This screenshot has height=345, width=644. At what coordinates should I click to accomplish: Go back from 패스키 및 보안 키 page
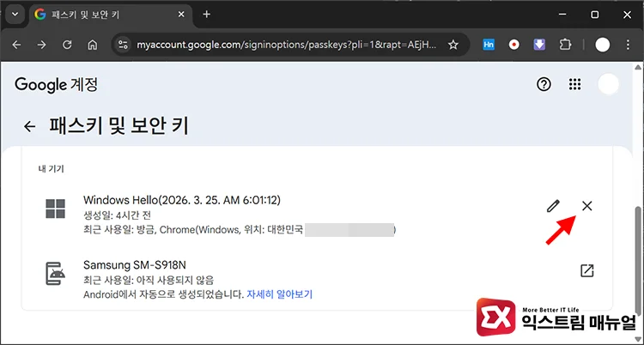click(x=29, y=126)
